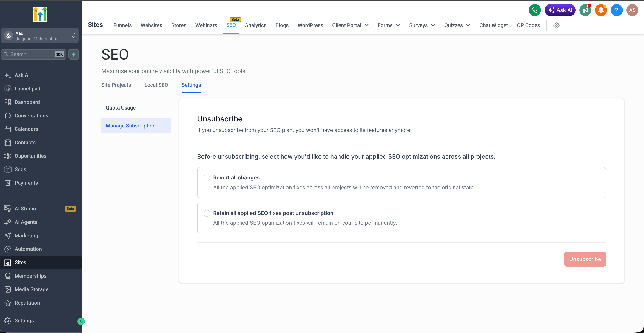Select the SEO Settings tab
The width and height of the screenshot is (644, 333).
click(191, 85)
